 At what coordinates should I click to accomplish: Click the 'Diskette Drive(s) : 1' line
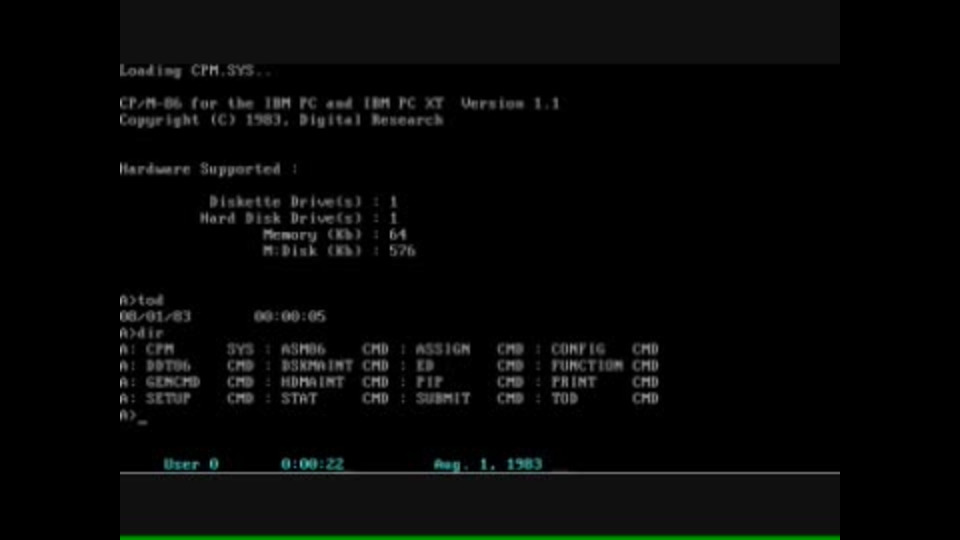pos(304,202)
